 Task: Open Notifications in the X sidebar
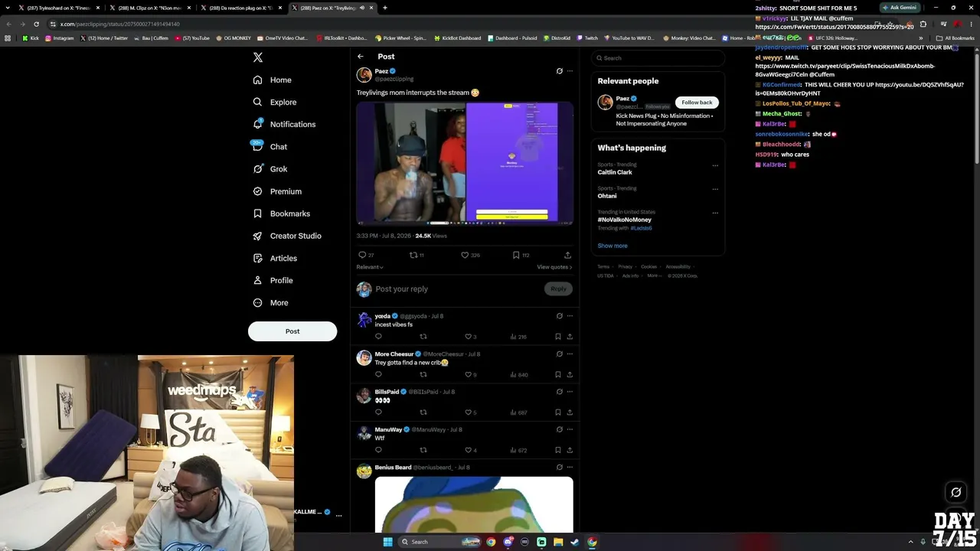point(284,124)
